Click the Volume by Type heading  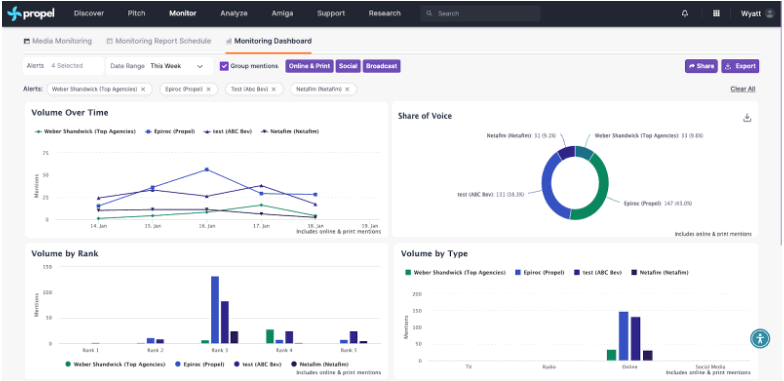pos(434,254)
